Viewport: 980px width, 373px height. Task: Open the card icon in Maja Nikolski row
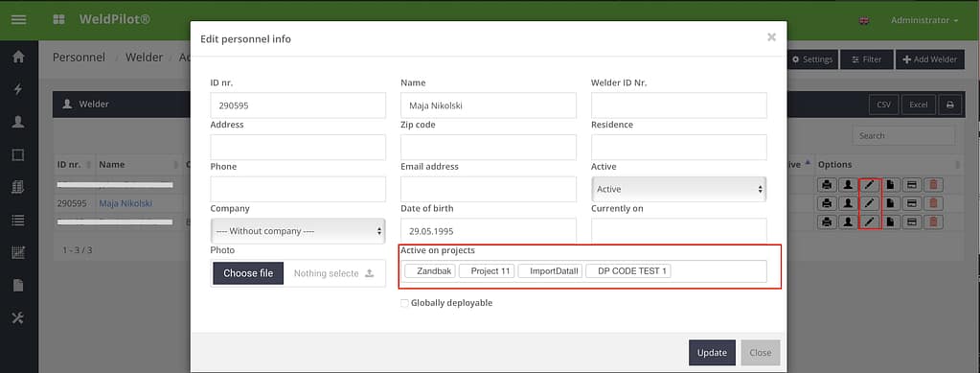912,203
